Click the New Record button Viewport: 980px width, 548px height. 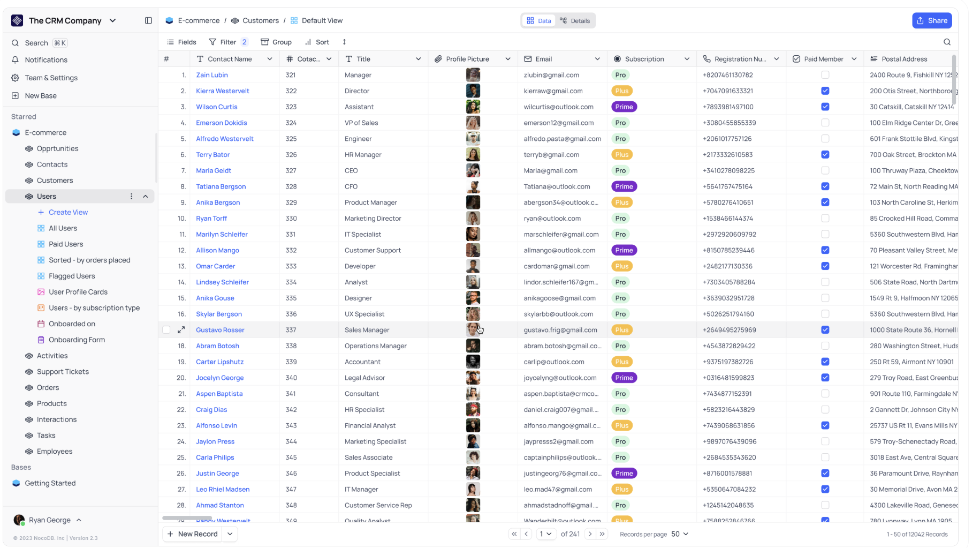coord(193,534)
